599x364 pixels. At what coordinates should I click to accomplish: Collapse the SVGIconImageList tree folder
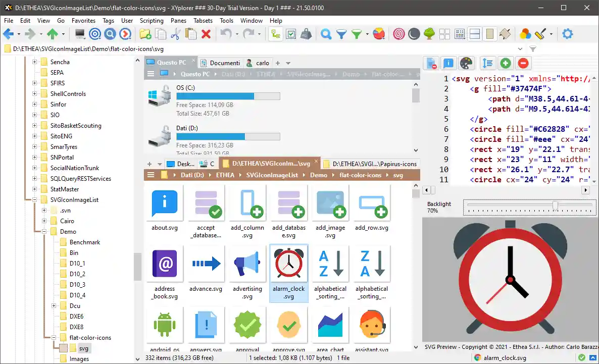pyautogui.click(x=35, y=200)
